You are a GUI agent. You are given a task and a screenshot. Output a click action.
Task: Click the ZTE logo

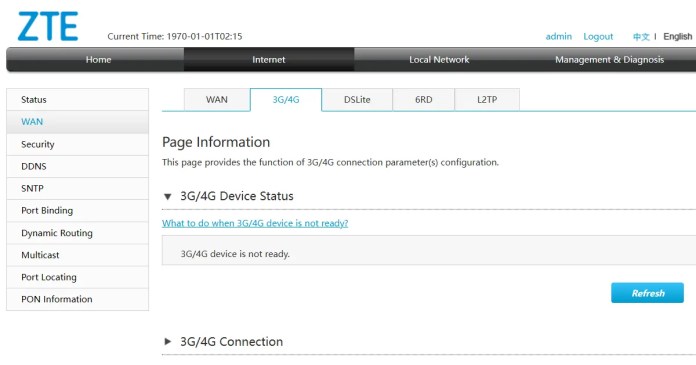(x=48, y=27)
